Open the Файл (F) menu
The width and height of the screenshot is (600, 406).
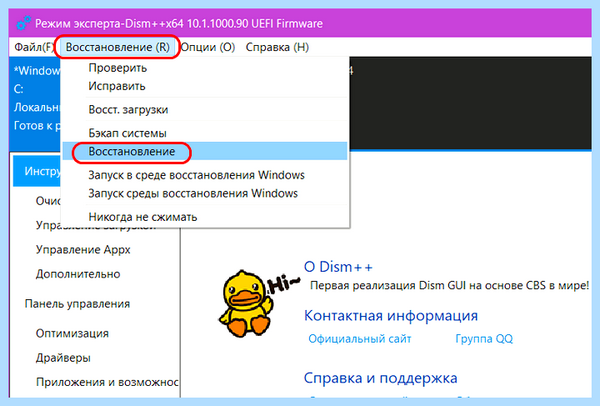34,47
